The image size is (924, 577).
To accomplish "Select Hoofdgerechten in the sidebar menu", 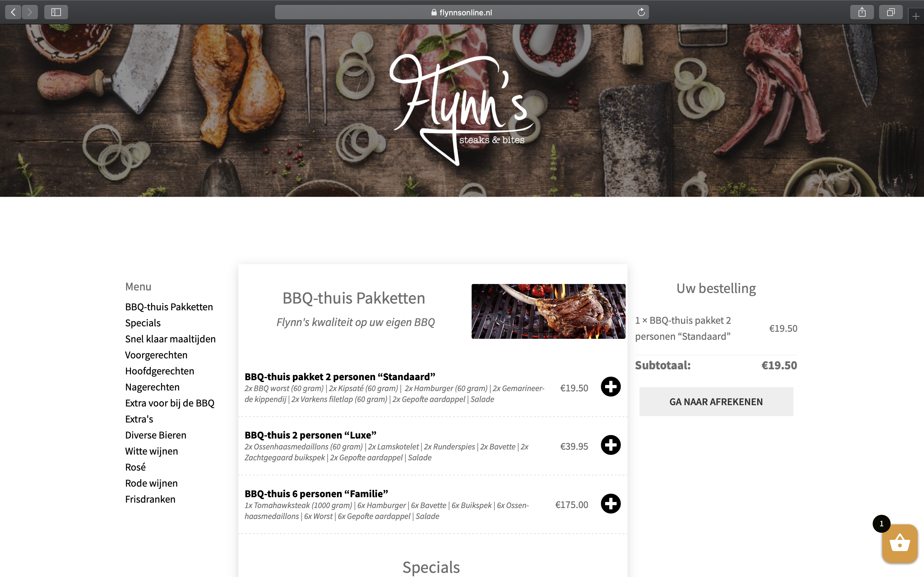I will point(159,371).
